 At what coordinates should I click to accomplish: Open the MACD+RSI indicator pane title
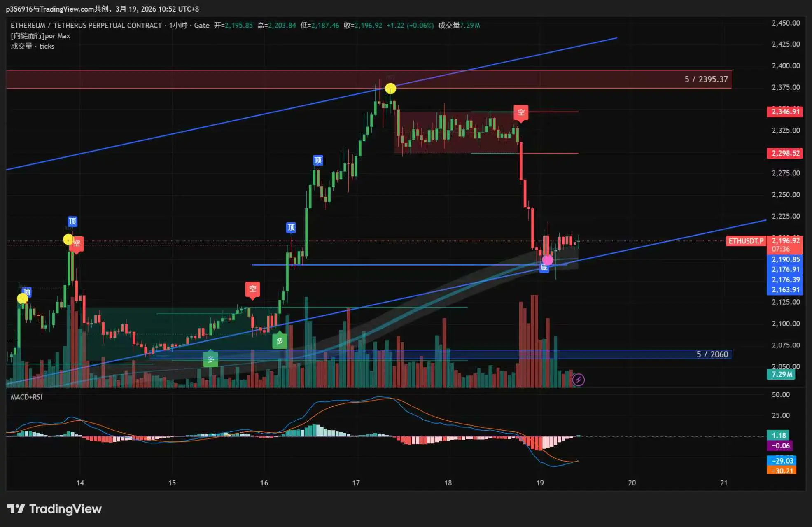point(26,397)
